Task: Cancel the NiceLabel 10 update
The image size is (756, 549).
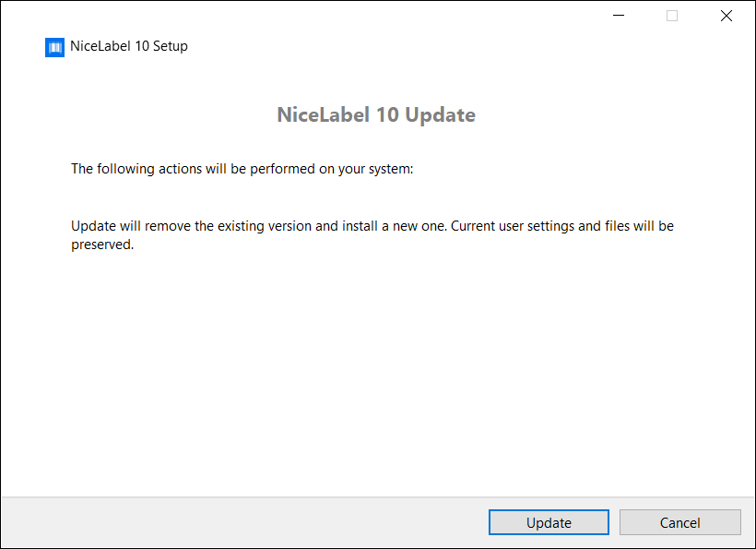Action: tap(679, 522)
